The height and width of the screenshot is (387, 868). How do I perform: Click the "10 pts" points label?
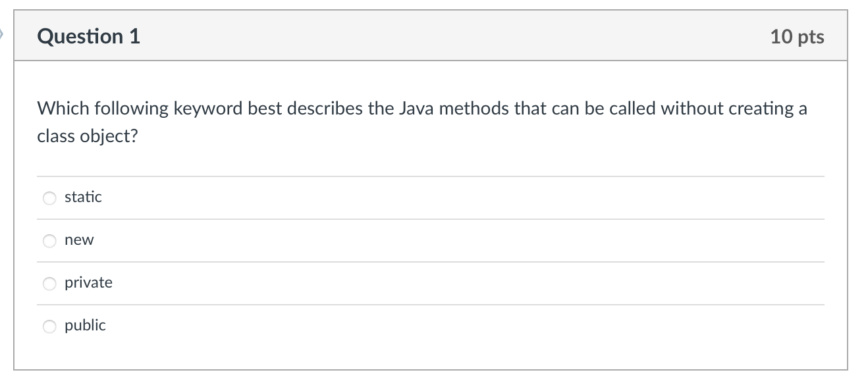tap(797, 37)
